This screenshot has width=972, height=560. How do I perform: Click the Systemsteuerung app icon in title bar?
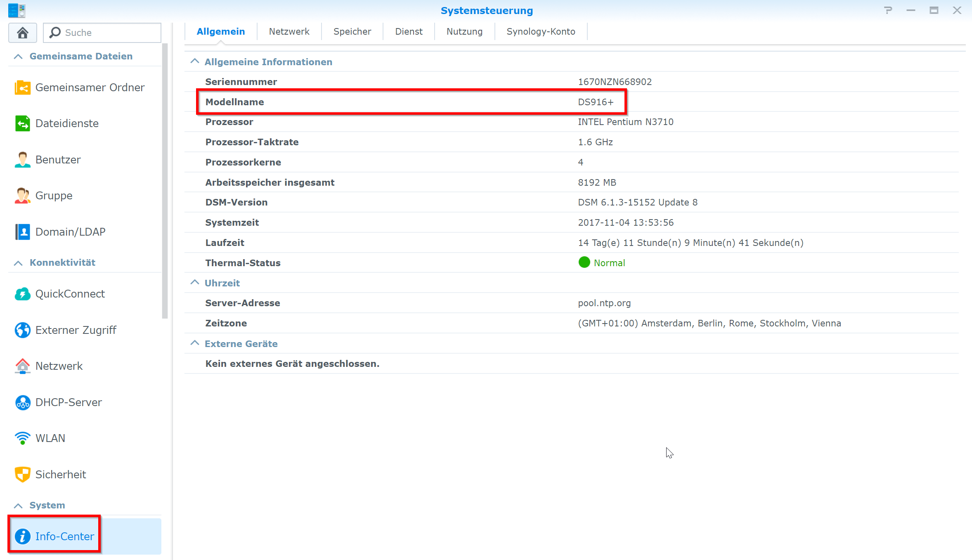pos(17,10)
